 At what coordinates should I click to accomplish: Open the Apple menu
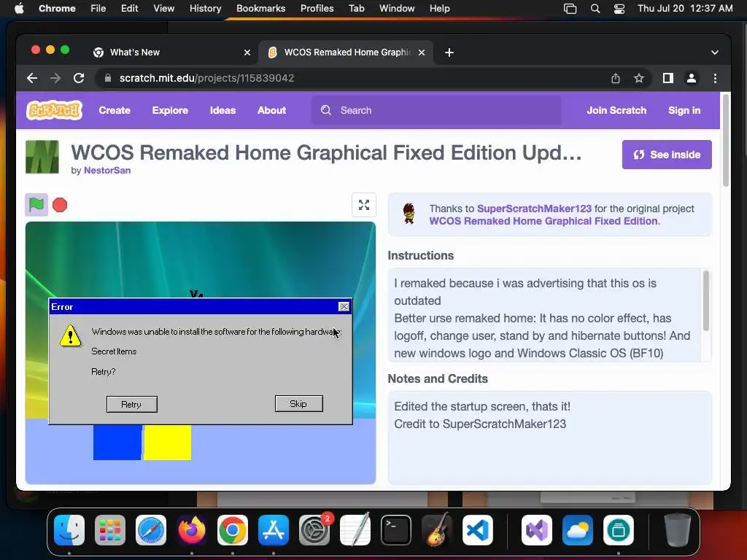(19, 9)
